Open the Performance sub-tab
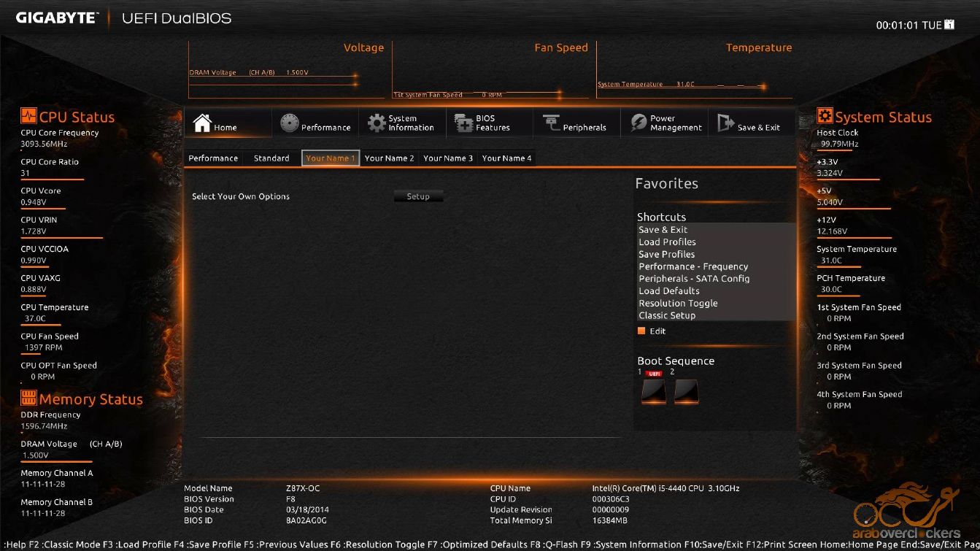Viewport: 980px width, 551px height. click(213, 158)
